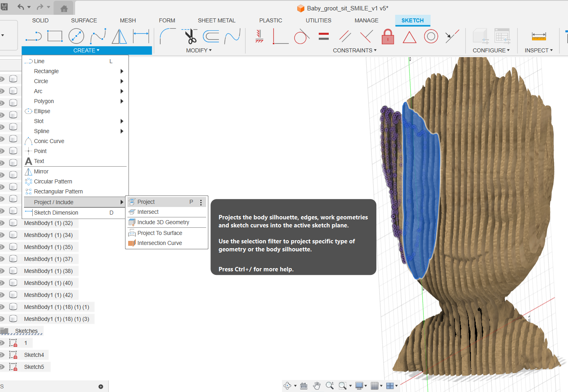Toggle visibility of Sketch5
This screenshot has width=568, height=392.
click(2, 366)
